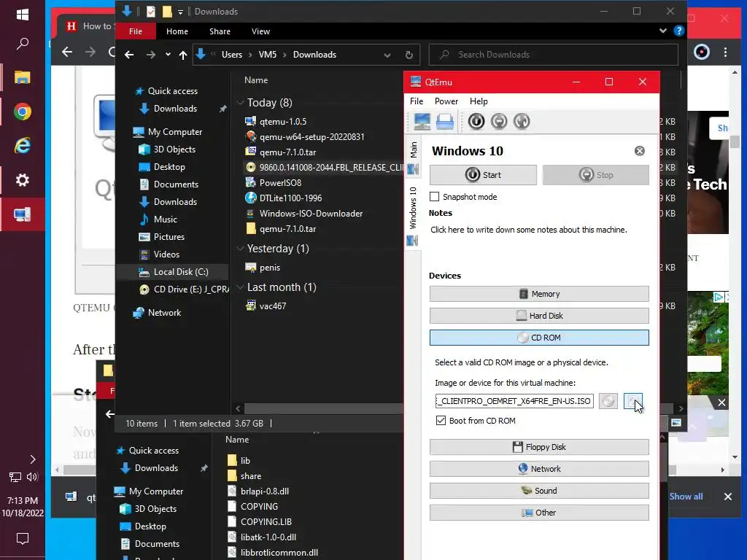Click the open machine icon in QtEmu toolbar
Viewport: 747px width, 560px height.
[x=445, y=122]
